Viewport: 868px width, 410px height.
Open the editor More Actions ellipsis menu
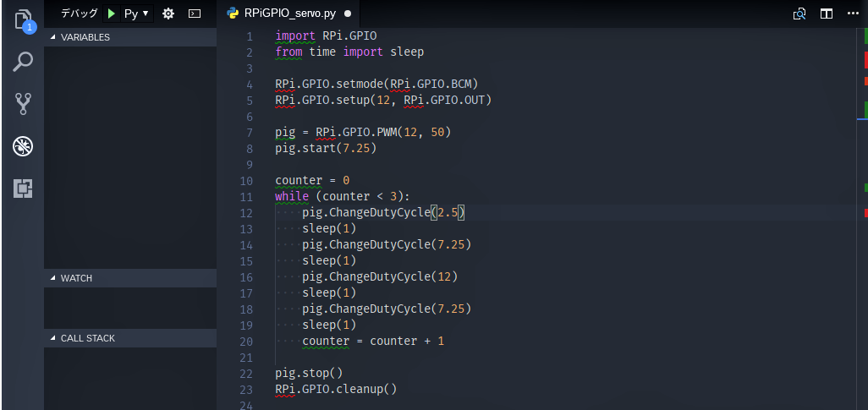pos(854,14)
